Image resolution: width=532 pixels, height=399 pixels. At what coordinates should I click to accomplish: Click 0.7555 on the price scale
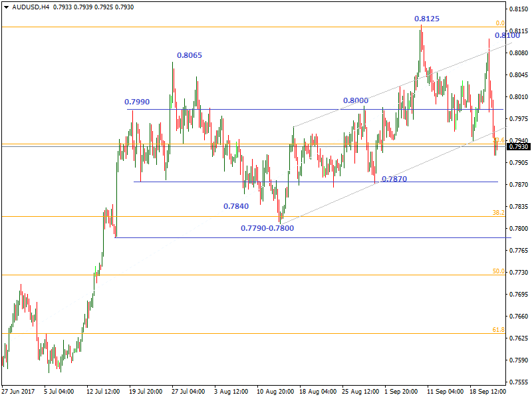point(519,382)
